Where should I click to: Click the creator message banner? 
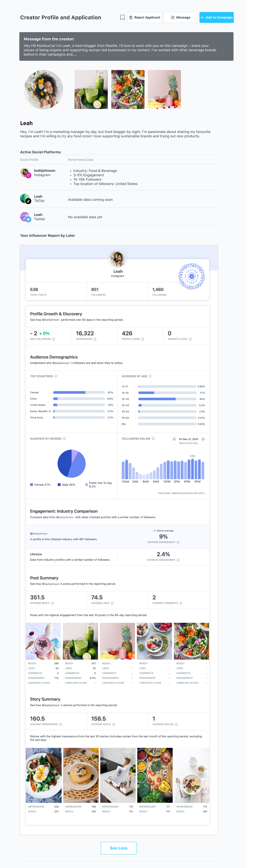pyautogui.click(x=127, y=46)
